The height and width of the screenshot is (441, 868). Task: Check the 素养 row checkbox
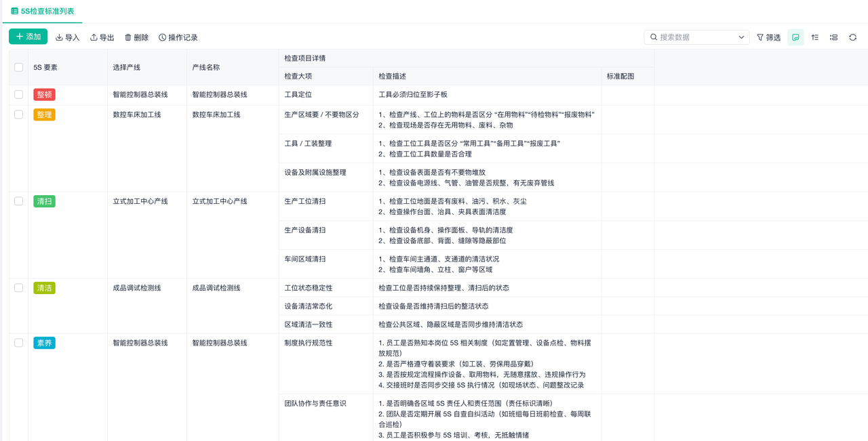tap(19, 343)
